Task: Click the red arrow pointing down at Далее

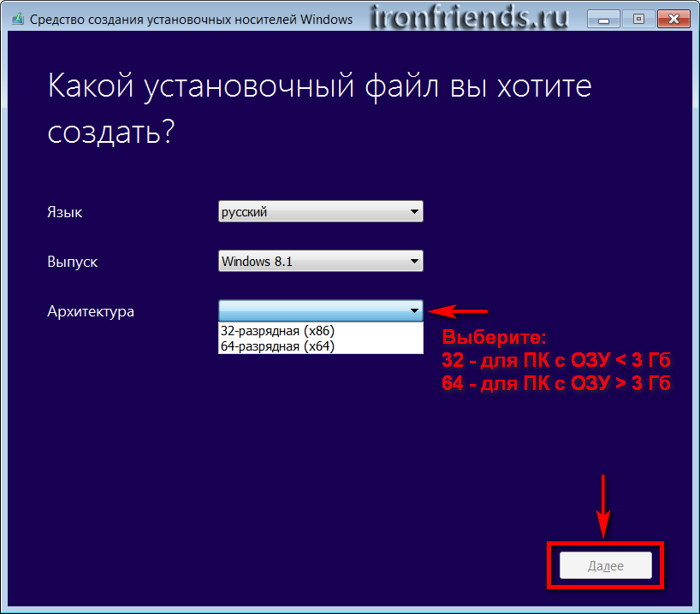Action: point(605,505)
